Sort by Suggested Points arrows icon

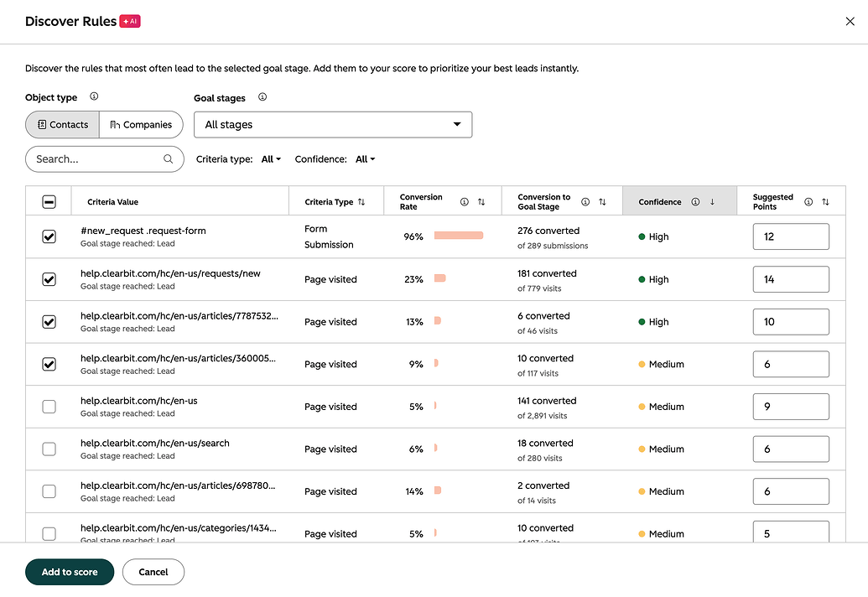pos(825,202)
